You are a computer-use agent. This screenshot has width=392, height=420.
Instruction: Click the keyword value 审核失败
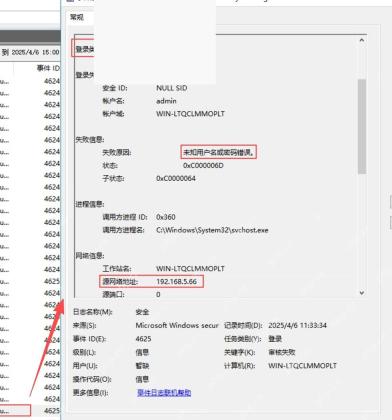click(282, 352)
